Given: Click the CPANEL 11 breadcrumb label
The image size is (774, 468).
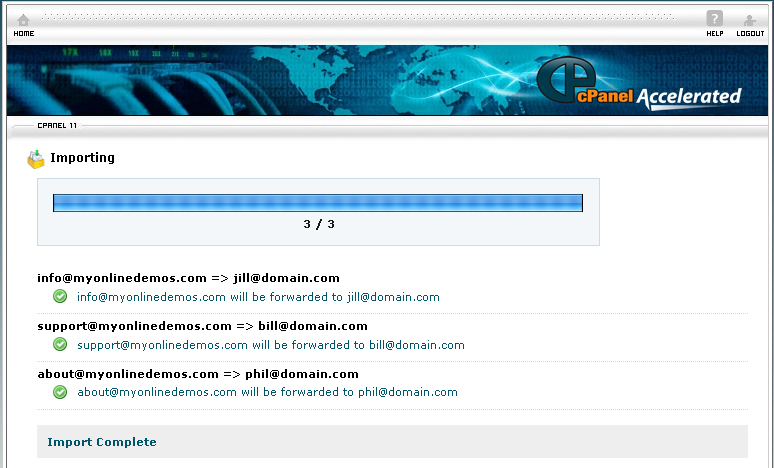Looking at the screenshot, I should coord(57,125).
